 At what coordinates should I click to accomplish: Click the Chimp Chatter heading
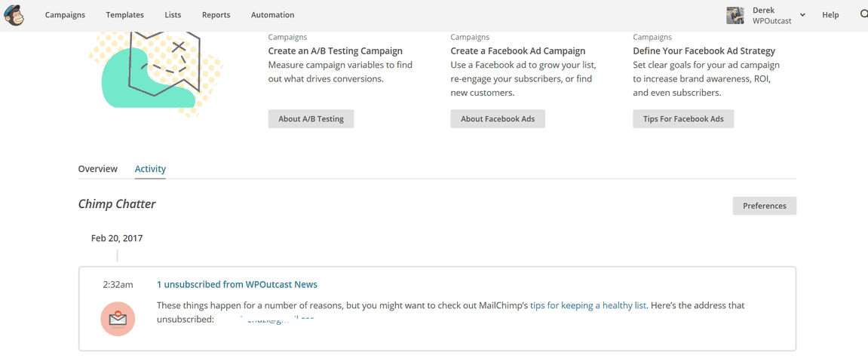pos(117,204)
